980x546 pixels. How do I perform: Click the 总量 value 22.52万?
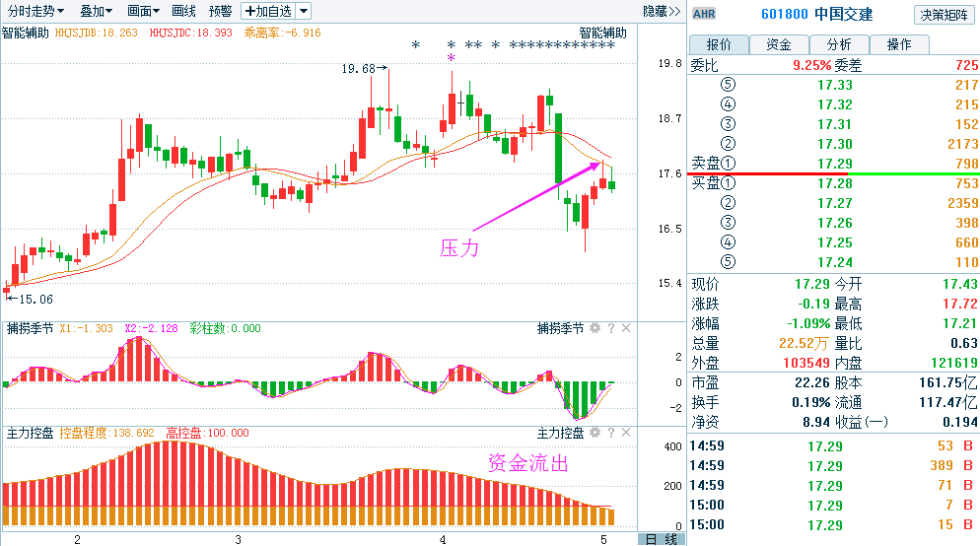(x=804, y=343)
